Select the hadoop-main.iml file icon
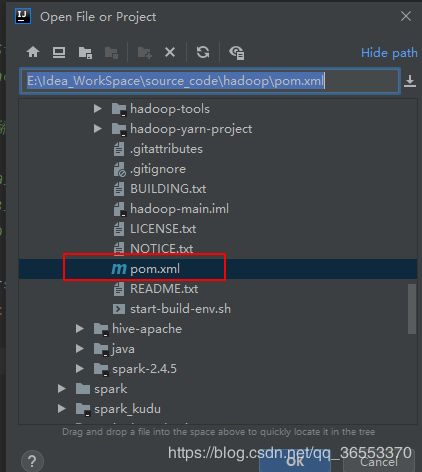The image size is (422, 472). coord(119,209)
